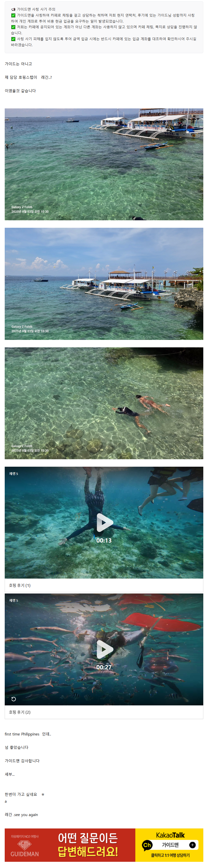Open the photo of two snorkelers swimming

(104, 403)
